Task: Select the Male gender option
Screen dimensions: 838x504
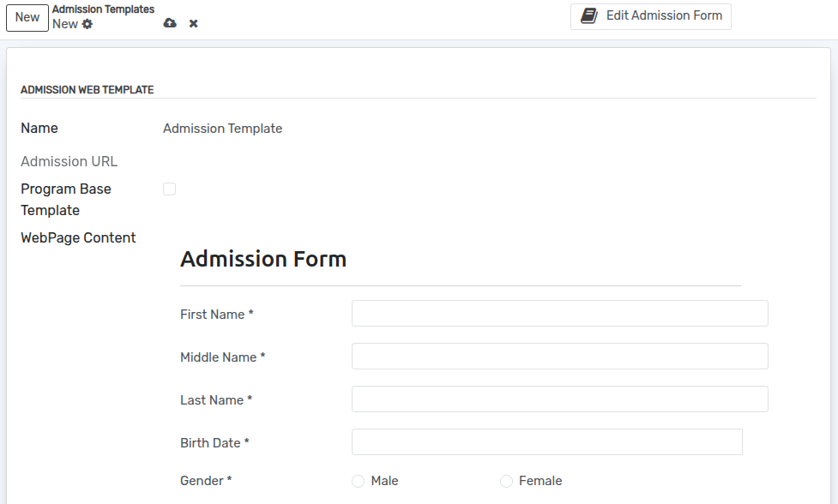Action: click(359, 482)
